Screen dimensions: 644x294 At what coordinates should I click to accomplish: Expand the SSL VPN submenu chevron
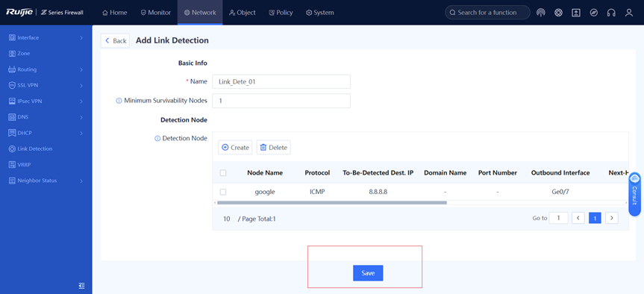pyautogui.click(x=81, y=85)
